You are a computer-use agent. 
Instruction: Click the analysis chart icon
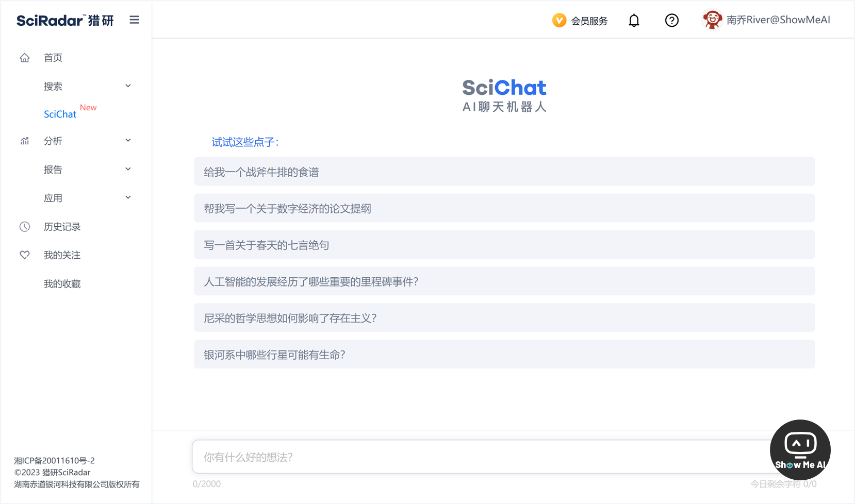click(25, 141)
